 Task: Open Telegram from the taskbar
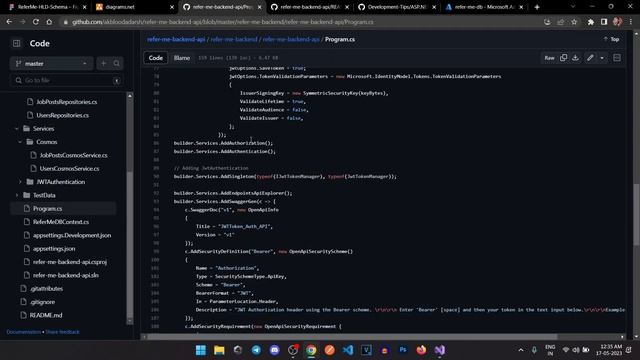pyautogui.click(x=256, y=350)
